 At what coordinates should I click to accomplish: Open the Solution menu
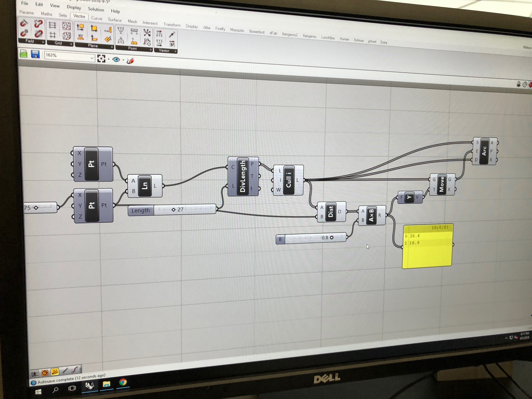point(96,9)
